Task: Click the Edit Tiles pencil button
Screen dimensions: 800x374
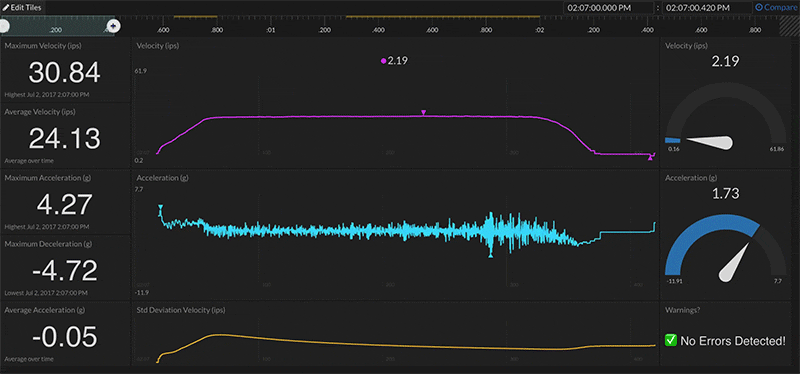Action: pos(23,8)
